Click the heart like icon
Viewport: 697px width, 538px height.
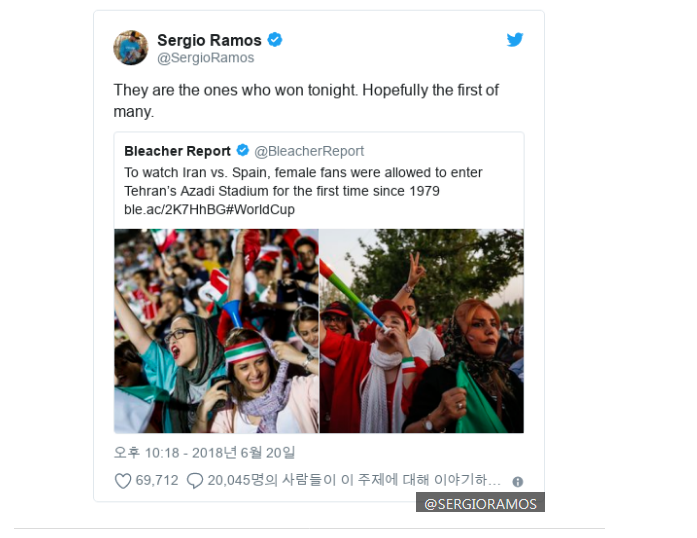tap(123, 481)
